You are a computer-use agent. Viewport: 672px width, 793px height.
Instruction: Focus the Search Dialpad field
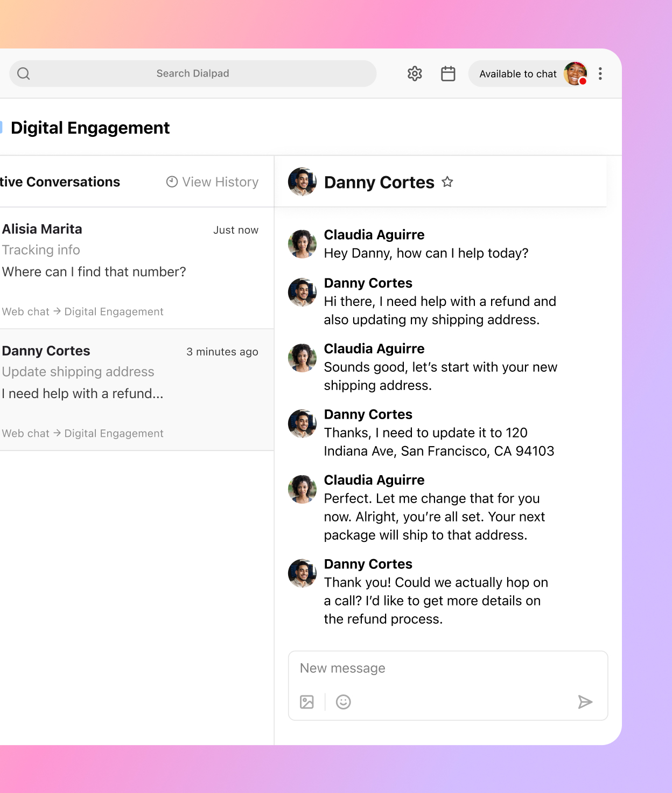(x=193, y=73)
